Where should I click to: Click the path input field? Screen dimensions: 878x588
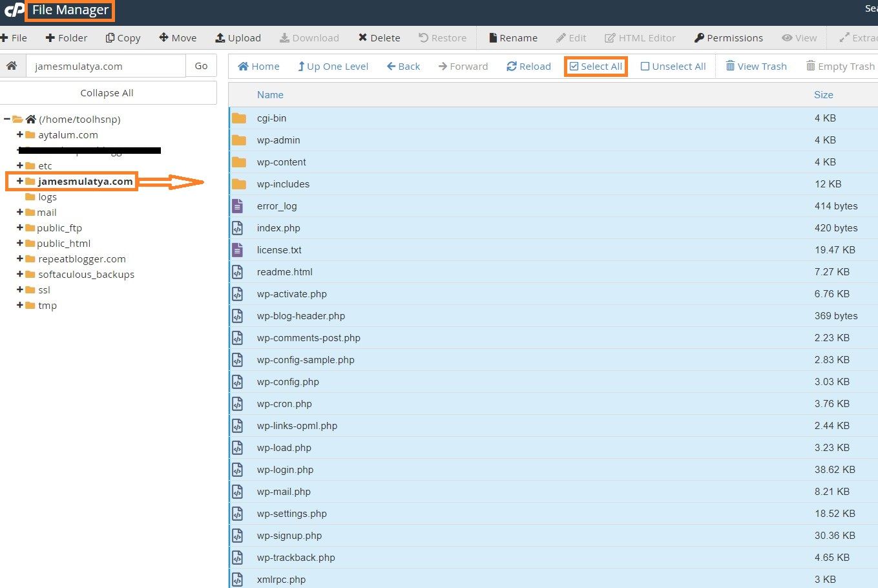click(106, 66)
